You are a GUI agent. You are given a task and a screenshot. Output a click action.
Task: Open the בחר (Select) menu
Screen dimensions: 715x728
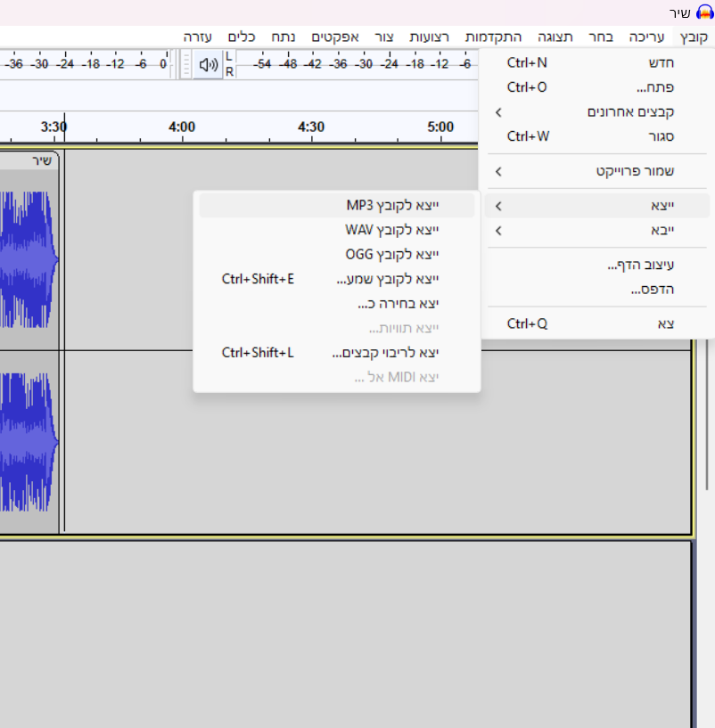[601, 37]
